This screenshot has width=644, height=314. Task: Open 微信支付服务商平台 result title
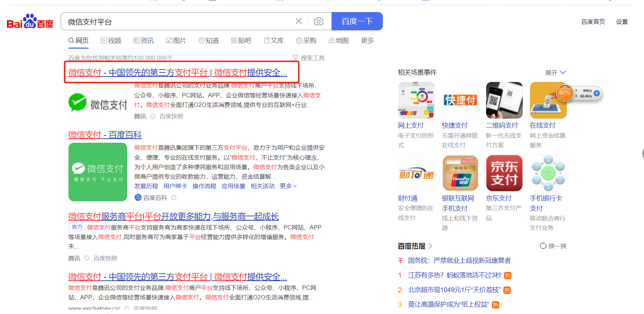(x=174, y=216)
